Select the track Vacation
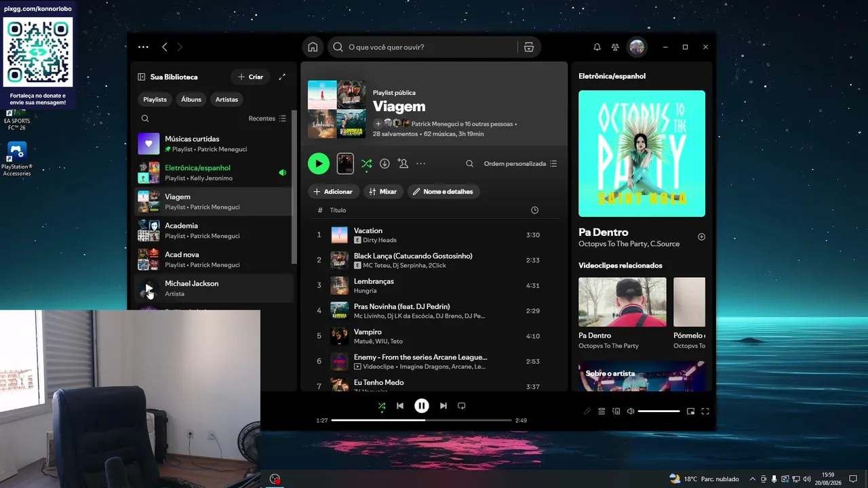 [434, 235]
